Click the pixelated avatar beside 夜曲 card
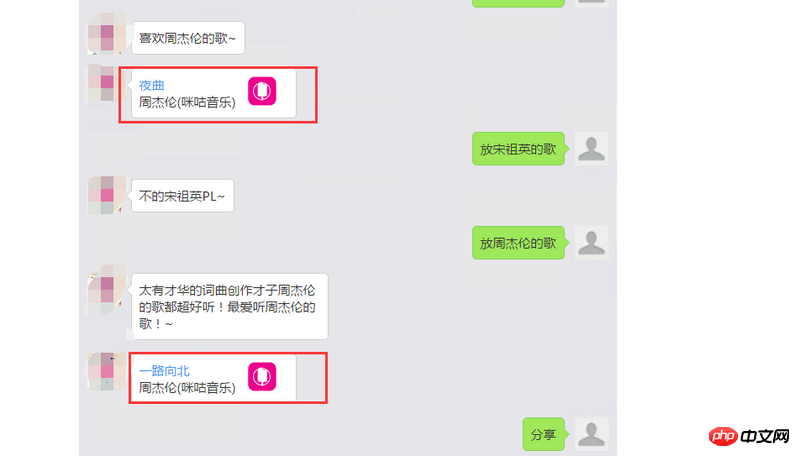This screenshot has width=800, height=456. pos(104,84)
